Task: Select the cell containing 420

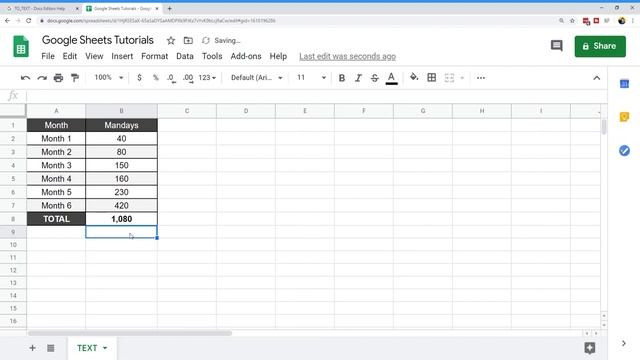Action: (x=121, y=205)
